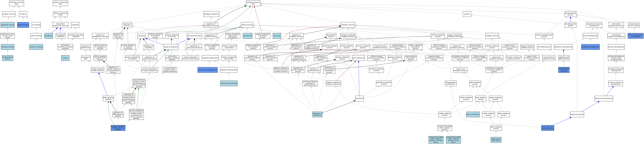Viewport: 644px width, 144px height.
Task: Click the 'cellular_component Pelo' root node
Action: coord(60,3)
